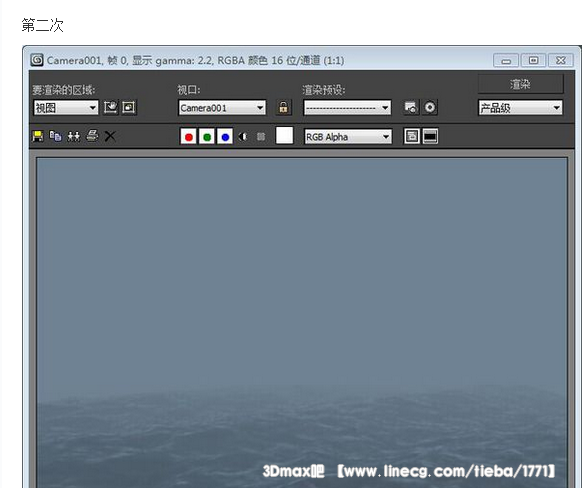Open the area to render dropdown

click(x=66, y=108)
